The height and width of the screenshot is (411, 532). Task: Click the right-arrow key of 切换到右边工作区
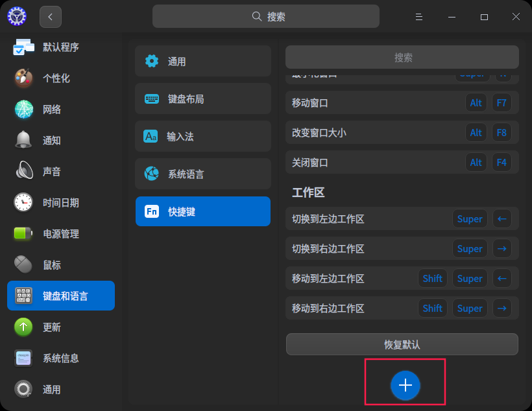pyautogui.click(x=502, y=248)
